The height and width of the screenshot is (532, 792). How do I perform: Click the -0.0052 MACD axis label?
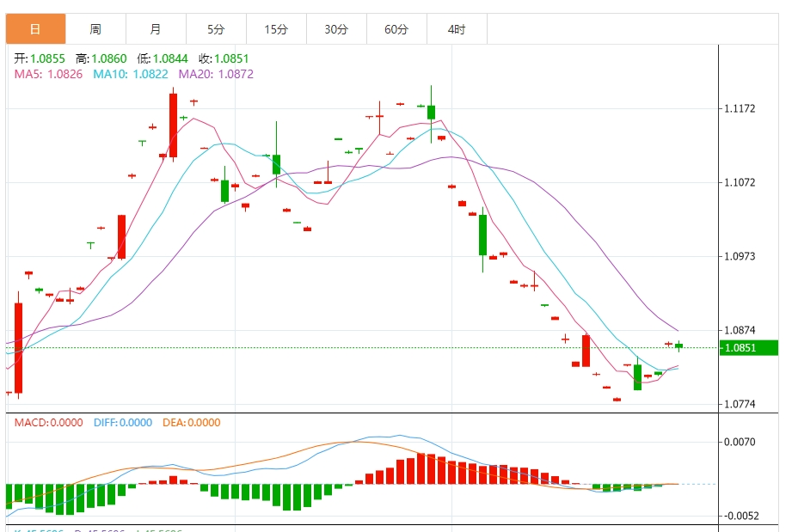point(740,516)
